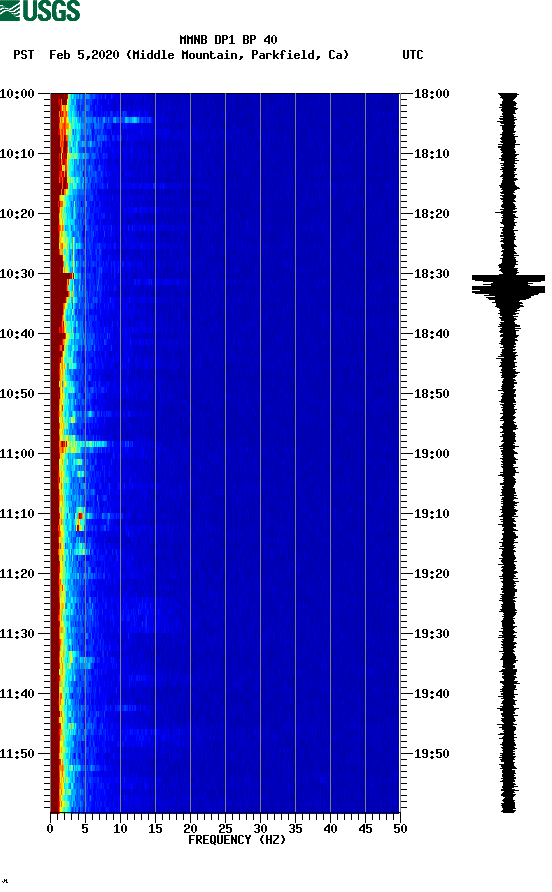This screenshot has height=892, width=552.
Task: Click the '5' frequency axis label
Action: point(85,829)
